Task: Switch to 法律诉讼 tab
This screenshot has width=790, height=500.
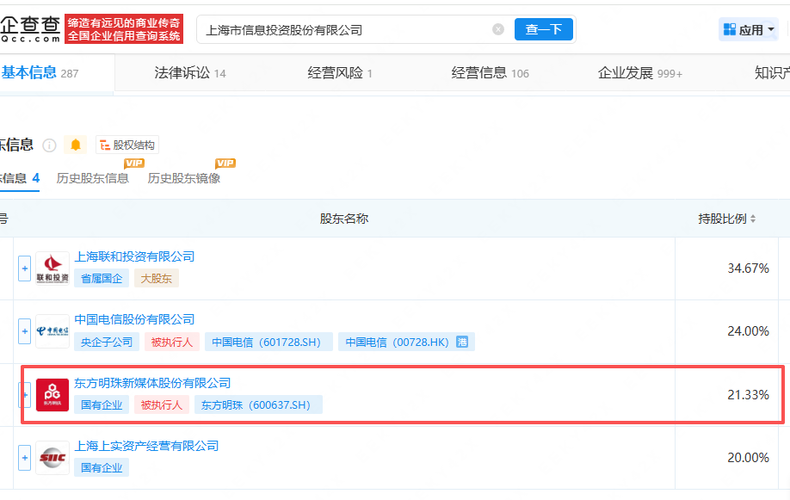Action: pos(190,73)
